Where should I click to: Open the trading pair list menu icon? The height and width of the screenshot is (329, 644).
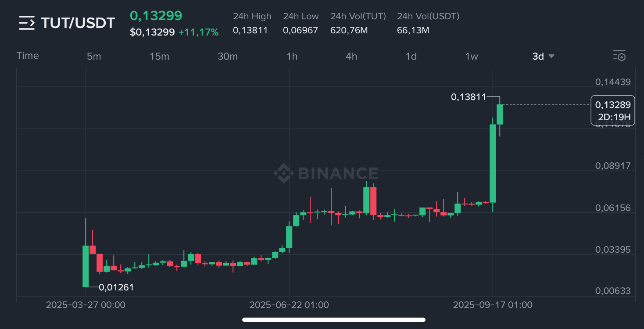pyautogui.click(x=26, y=23)
